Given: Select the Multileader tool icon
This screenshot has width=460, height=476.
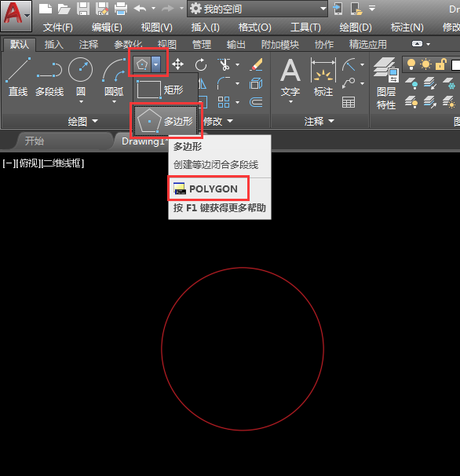Looking at the screenshot, I should 349,83.
